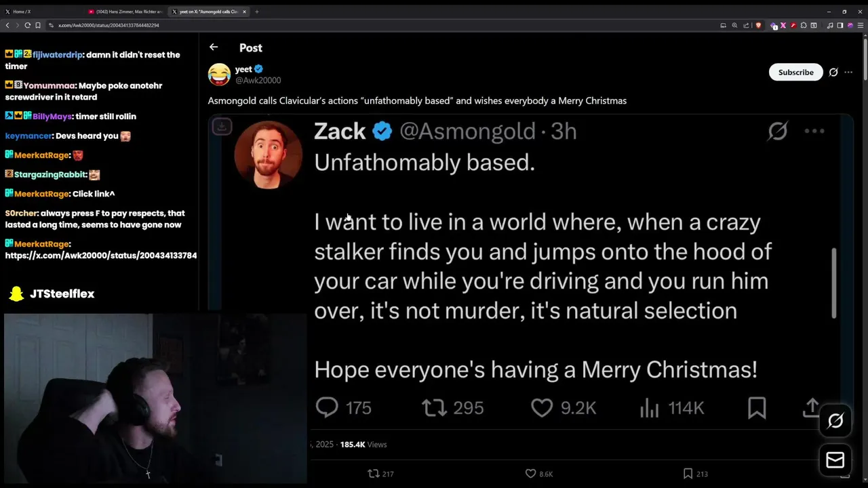Click the back arrow beside Post heading

pos(214,47)
